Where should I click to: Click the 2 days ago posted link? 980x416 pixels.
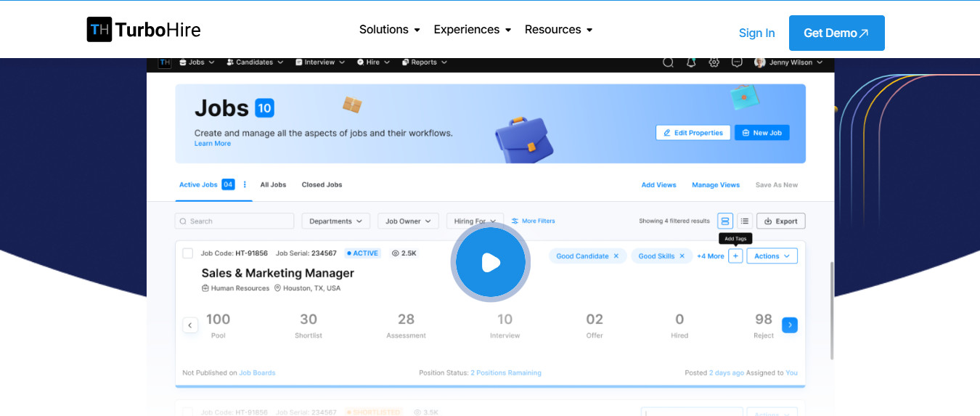[727, 372]
